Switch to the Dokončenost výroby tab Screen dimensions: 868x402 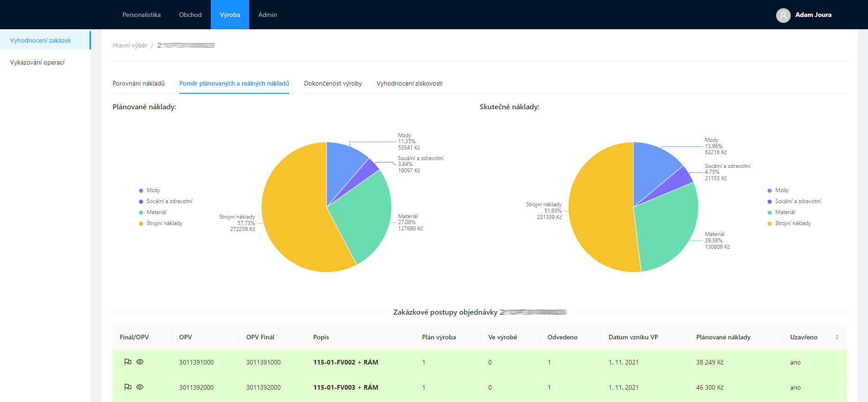[x=333, y=83]
